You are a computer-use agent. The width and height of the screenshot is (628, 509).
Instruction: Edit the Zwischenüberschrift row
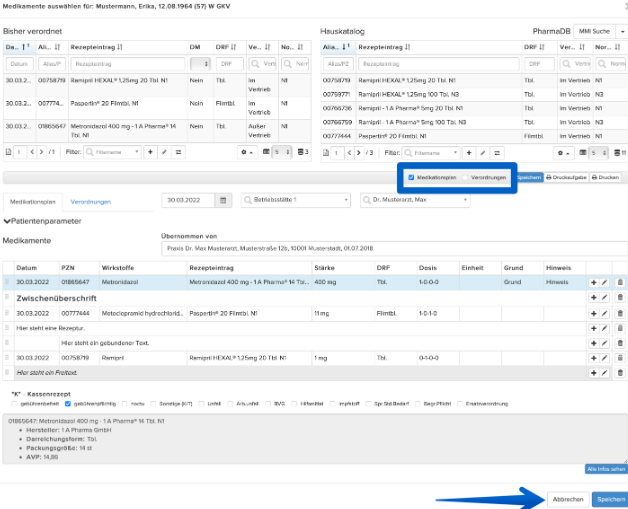point(604,298)
